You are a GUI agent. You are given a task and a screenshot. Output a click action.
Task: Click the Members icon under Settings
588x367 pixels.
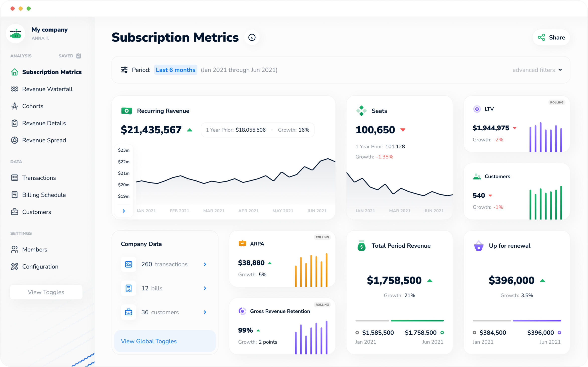point(14,249)
